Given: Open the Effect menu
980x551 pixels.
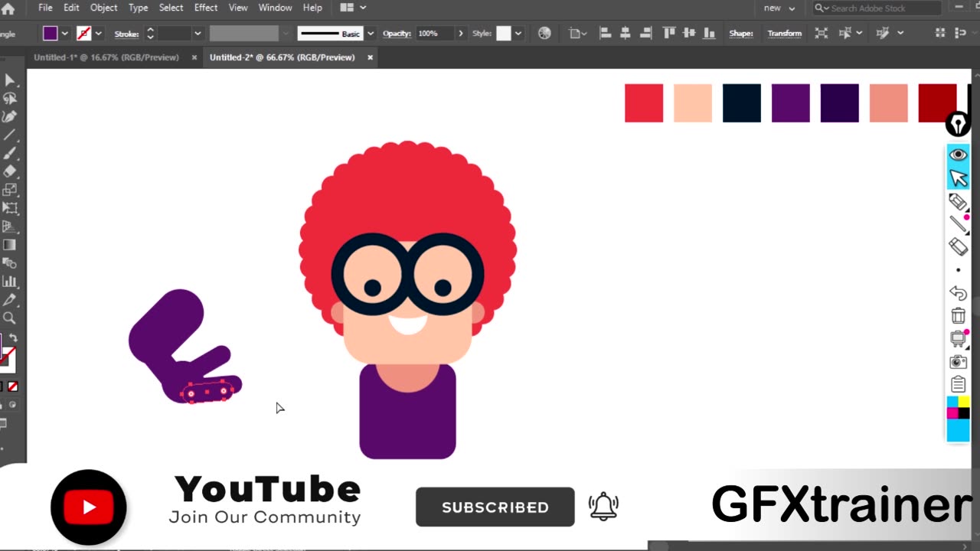Looking at the screenshot, I should pos(206,8).
